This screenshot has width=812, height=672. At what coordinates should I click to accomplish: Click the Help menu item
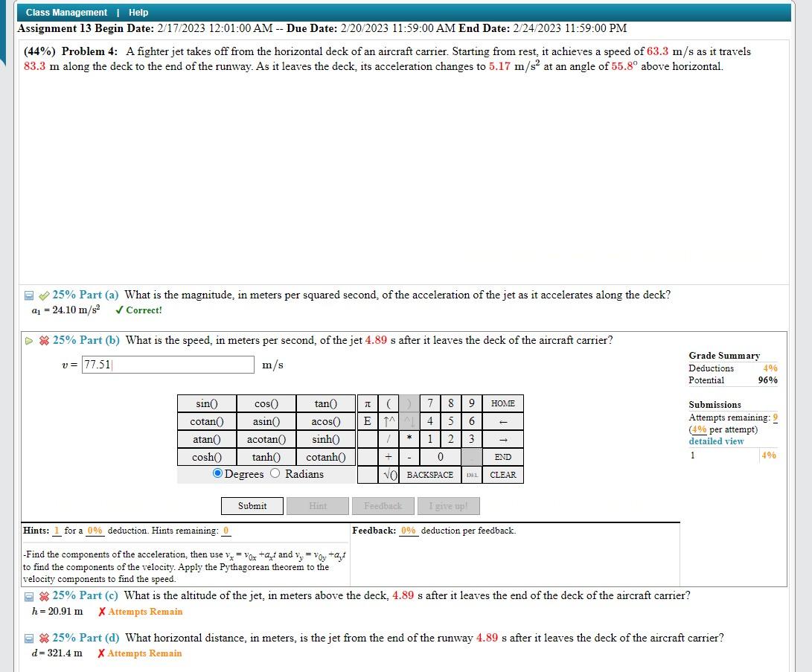(138, 12)
